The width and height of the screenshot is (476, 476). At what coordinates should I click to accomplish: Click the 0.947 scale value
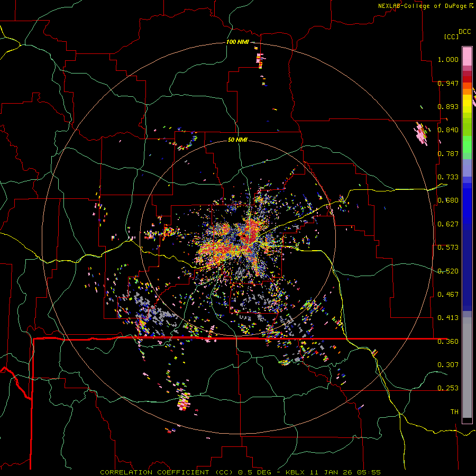click(448, 83)
